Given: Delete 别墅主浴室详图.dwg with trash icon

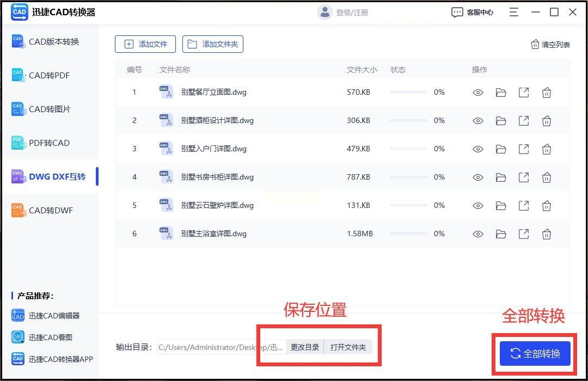Looking at the screenshot, I should tap(547, 234).
